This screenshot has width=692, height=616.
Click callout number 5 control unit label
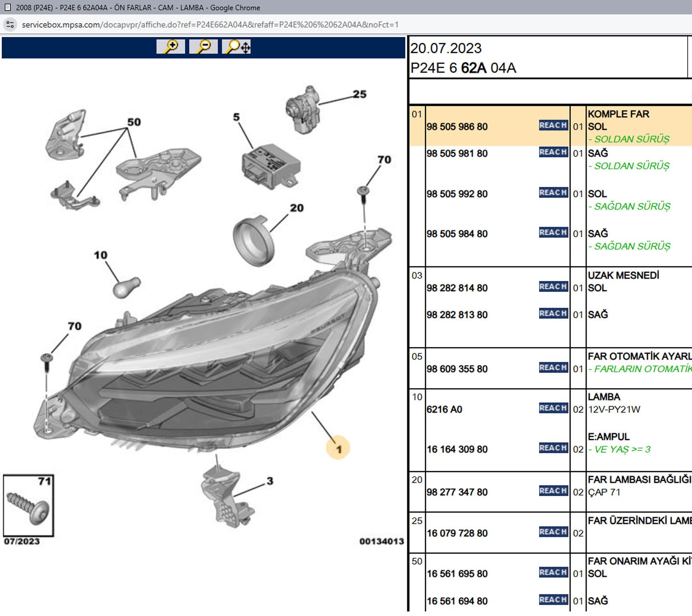[x=237, y=117]
